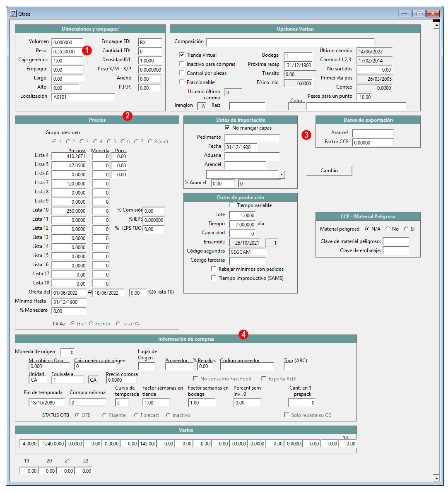Uncheck the Tienda Virtual checkbox

coord(182,55)
